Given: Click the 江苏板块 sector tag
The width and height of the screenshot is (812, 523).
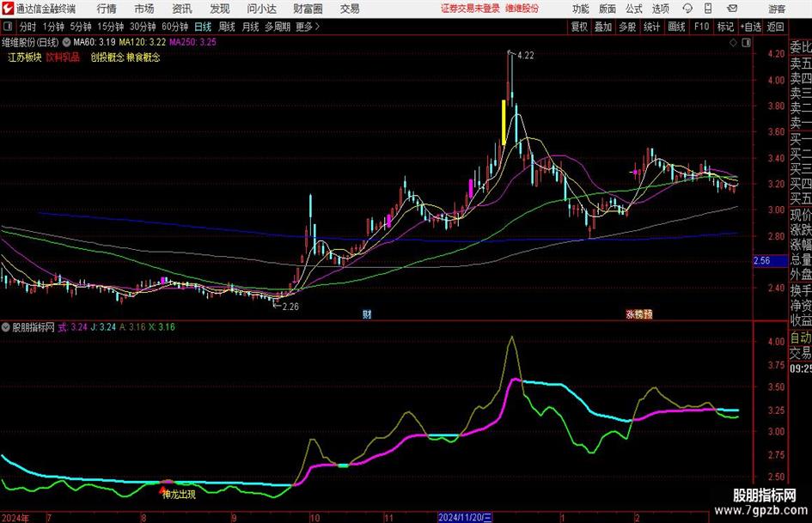Looking at the screenshot, I should click(24, 57).
